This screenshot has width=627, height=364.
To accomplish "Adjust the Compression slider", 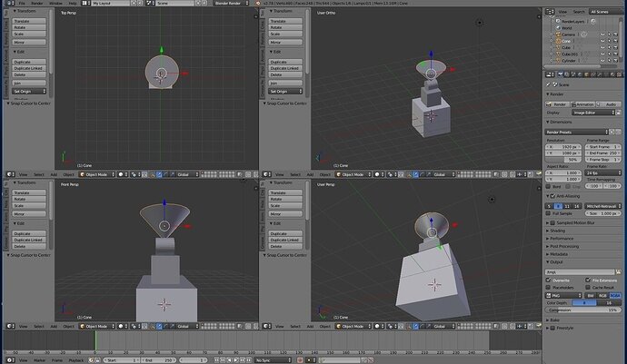I will point(583,310).
